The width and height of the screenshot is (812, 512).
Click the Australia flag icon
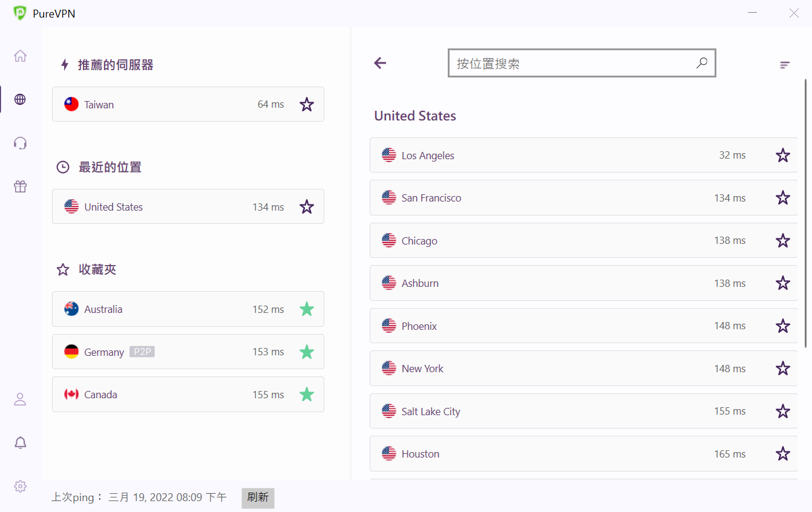pos(71,309)
